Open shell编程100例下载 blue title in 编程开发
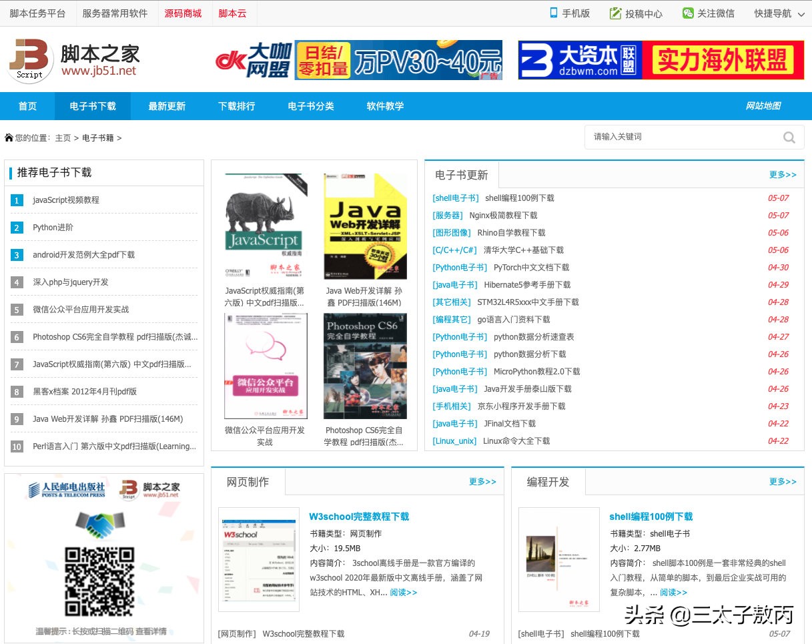 pos(651,517)
